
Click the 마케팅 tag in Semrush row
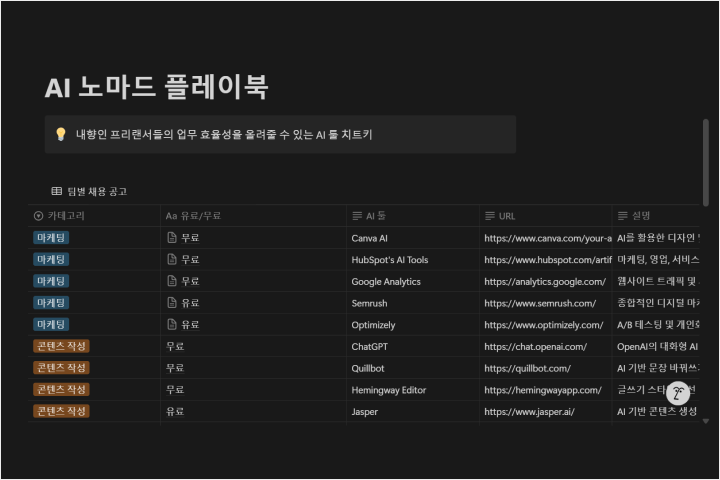tap(51, 303)
